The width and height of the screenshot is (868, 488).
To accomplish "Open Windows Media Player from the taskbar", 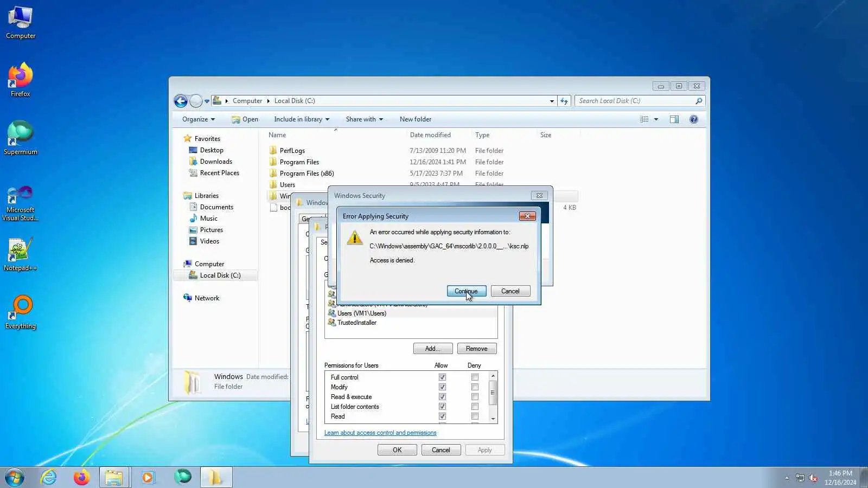I will click(x=148, y=478).
